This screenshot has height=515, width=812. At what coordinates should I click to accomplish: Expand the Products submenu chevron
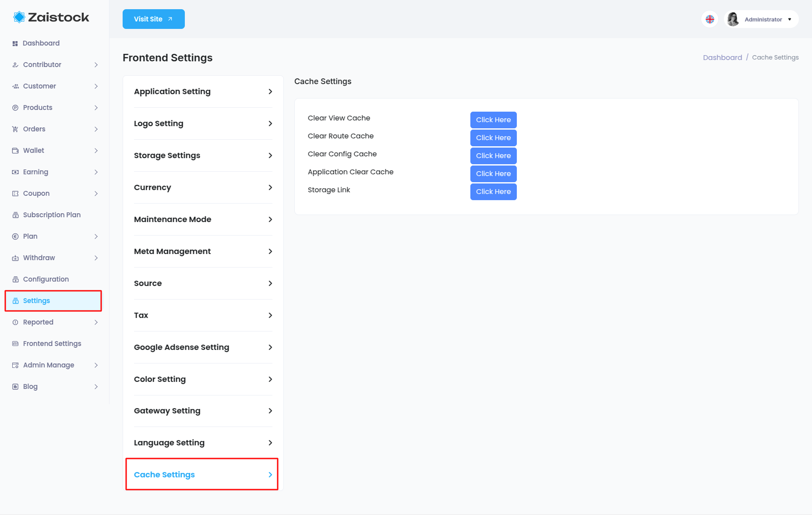coord(96,108)
